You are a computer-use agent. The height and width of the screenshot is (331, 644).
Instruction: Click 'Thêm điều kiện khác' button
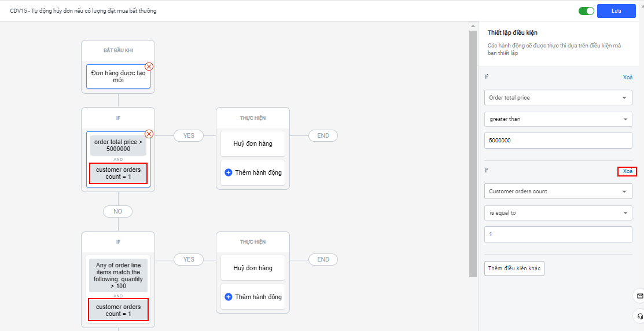(514, 269)
